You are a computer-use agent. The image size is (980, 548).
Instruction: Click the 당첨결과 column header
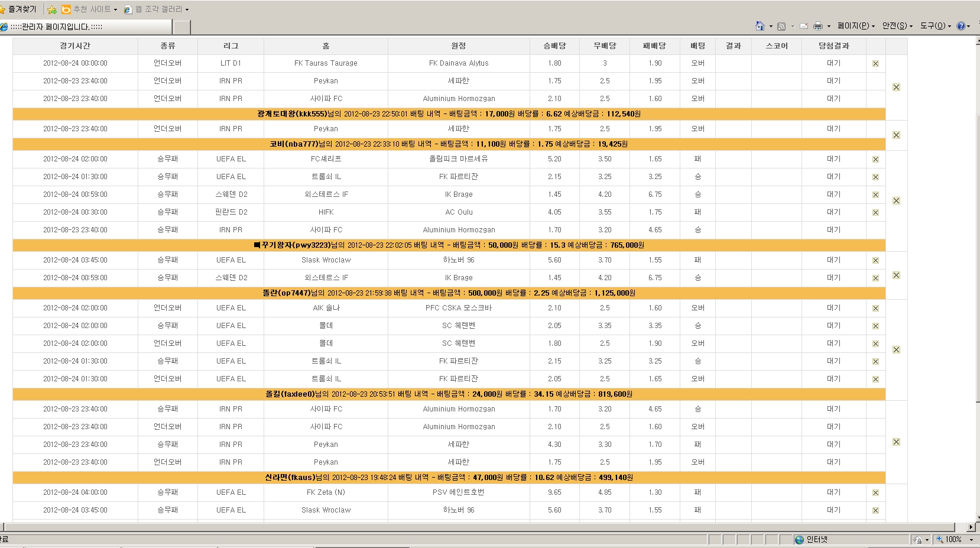click(834, 46)
